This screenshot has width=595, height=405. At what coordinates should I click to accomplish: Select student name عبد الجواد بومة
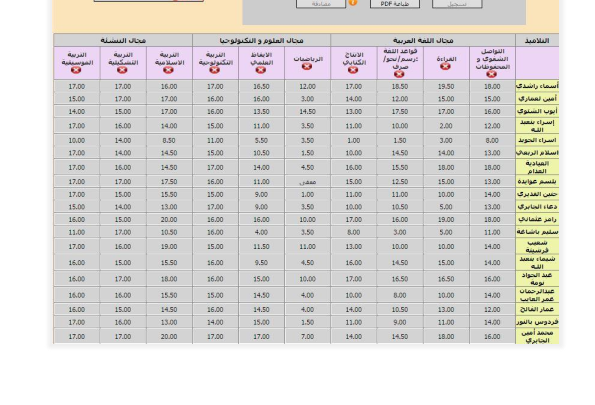pyautogui.click(x=537, y=279)
